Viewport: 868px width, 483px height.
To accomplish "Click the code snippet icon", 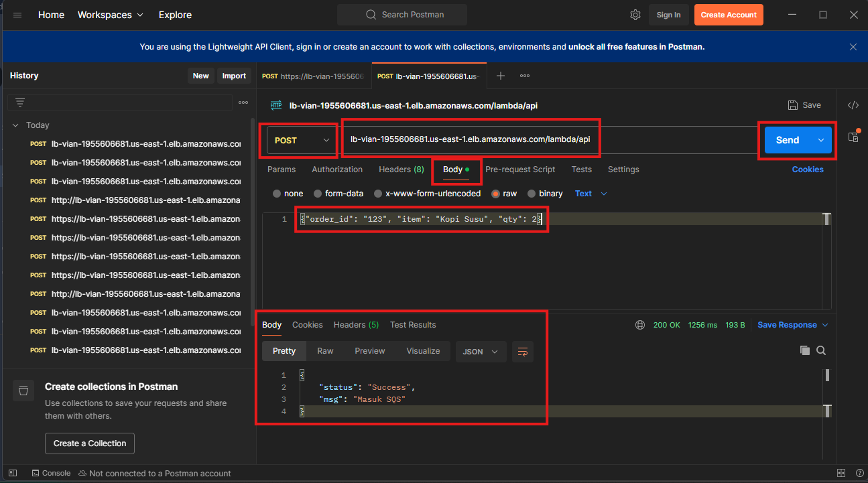I will click(x=853, y=105).
